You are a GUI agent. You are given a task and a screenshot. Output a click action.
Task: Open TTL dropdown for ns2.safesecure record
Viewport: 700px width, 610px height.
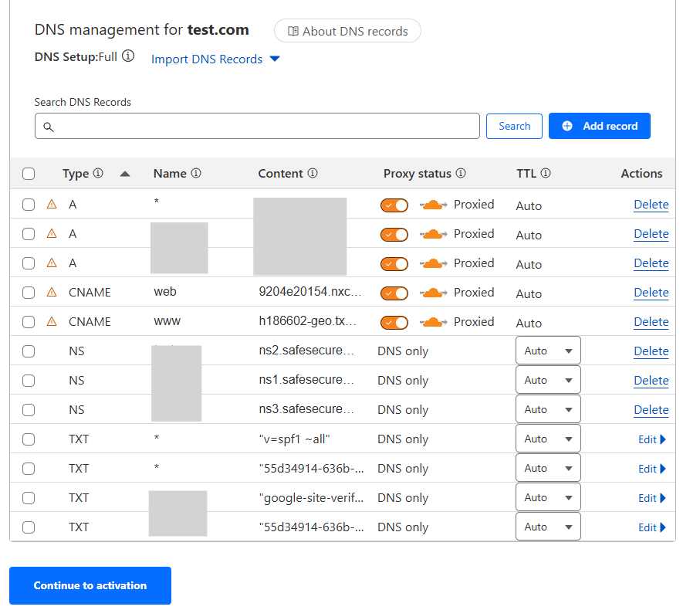[x=548, y=351]
